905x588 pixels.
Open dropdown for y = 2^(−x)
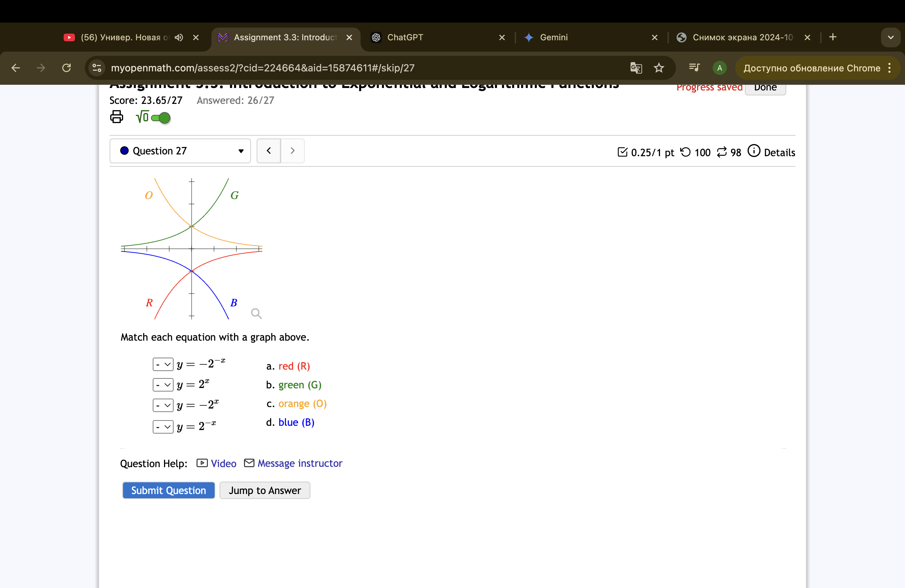point(163,427)
